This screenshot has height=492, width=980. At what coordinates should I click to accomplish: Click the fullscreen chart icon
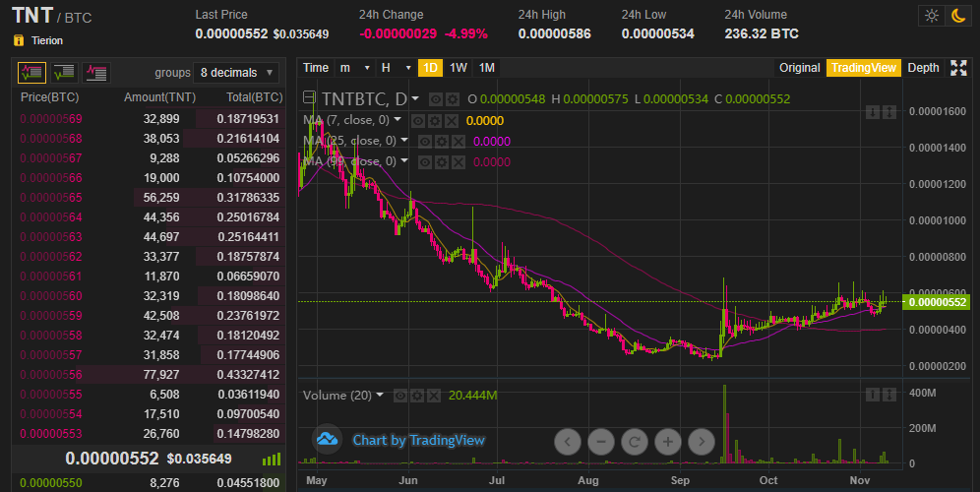pos(958,68)
